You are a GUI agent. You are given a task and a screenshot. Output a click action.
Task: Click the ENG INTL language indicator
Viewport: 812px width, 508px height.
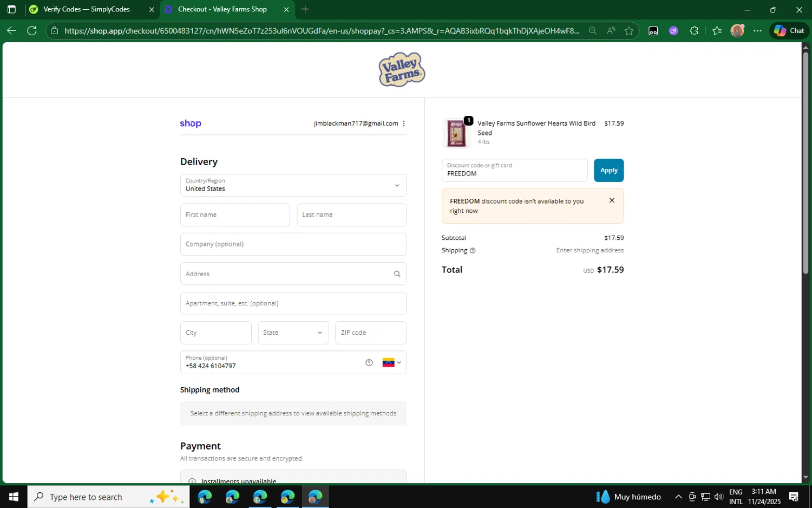coord(736,497)
